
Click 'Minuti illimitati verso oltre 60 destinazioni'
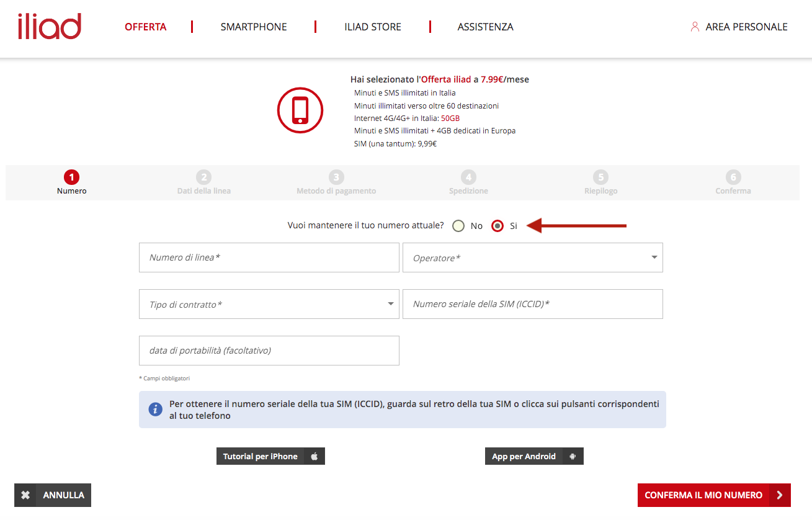click(426, 105)
